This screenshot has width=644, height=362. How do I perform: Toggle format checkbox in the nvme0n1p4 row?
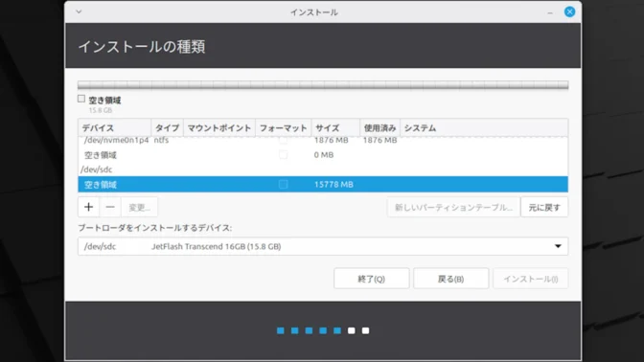283,141
